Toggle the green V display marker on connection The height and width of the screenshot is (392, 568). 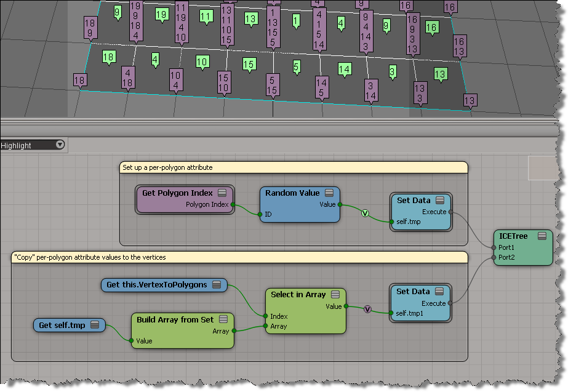coord(365,214)
